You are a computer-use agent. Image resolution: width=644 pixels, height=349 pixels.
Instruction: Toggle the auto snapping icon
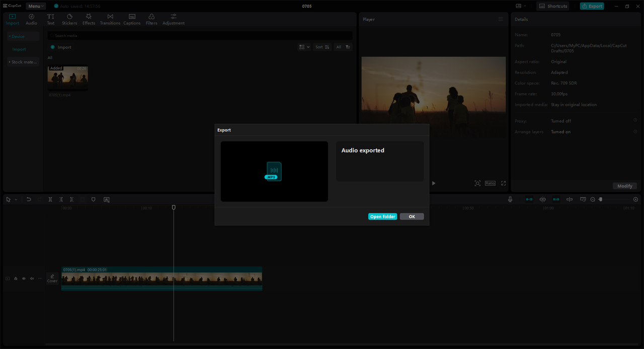[542, 199]
